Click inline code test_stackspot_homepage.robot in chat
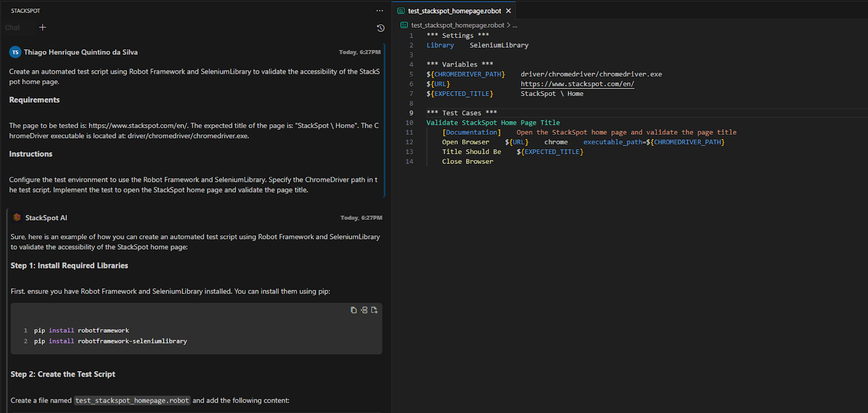 pyautogui.click(x=132, y=401)
